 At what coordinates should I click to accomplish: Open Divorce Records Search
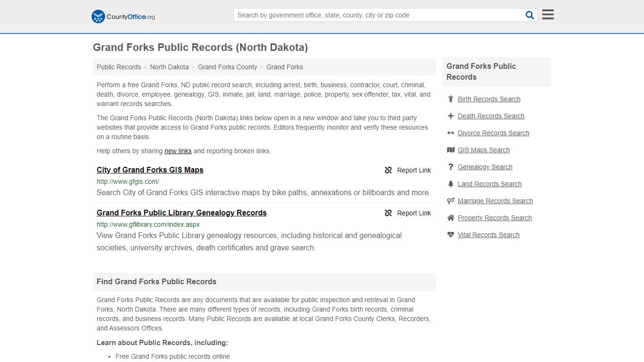[x=493, y=133]
